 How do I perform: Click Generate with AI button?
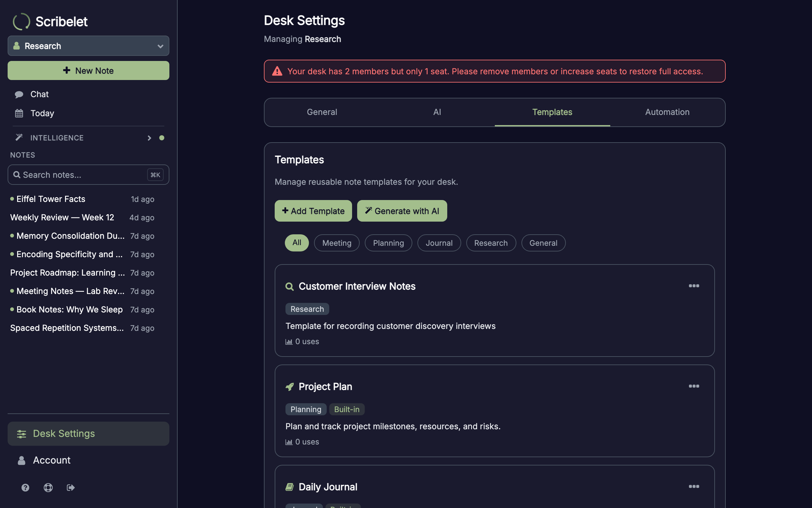(x=402, y=211)
